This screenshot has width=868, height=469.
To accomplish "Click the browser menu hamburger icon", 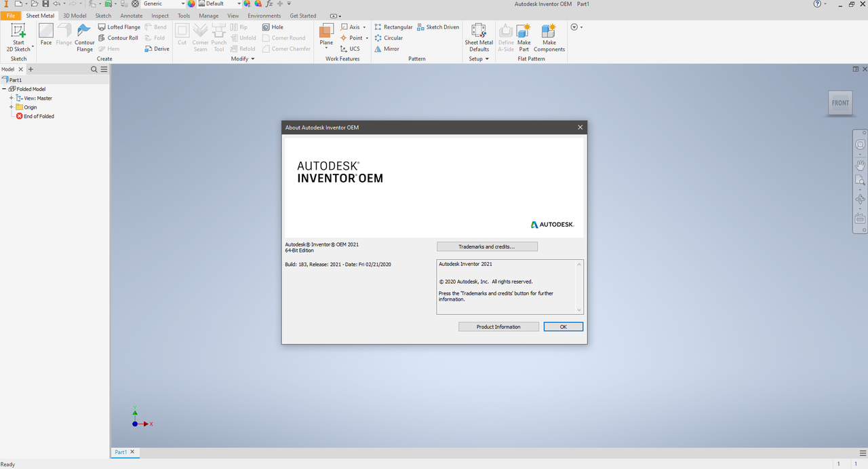I will coord(103,69).
